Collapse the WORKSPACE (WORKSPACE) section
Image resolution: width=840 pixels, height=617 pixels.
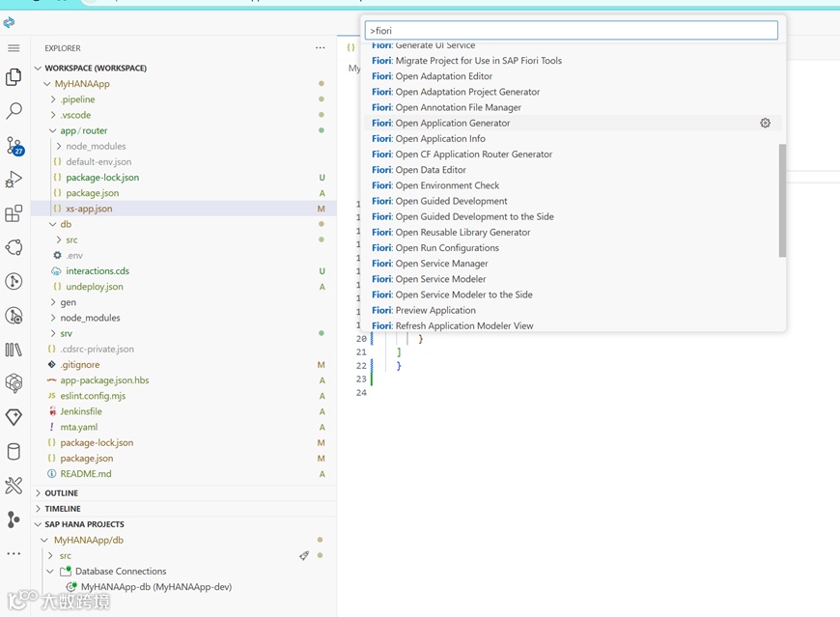[x=38, y=68]
